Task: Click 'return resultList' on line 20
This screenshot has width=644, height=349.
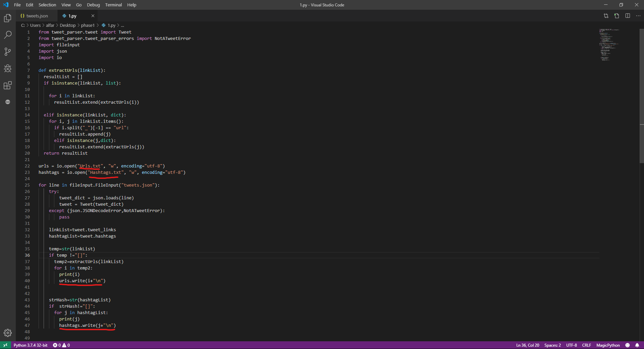Action: click(x=65, y=153)
